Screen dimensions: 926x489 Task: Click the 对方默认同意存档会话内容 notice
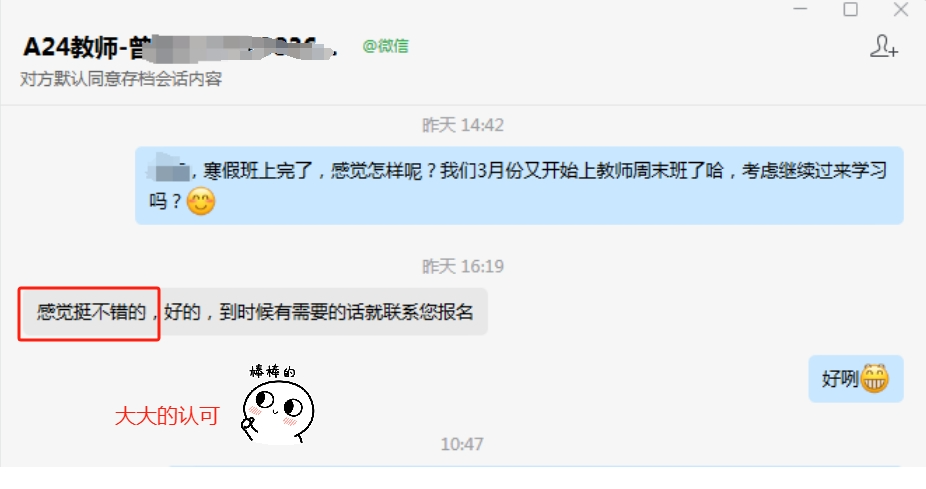pyautogui.click(x=121, y=79)
